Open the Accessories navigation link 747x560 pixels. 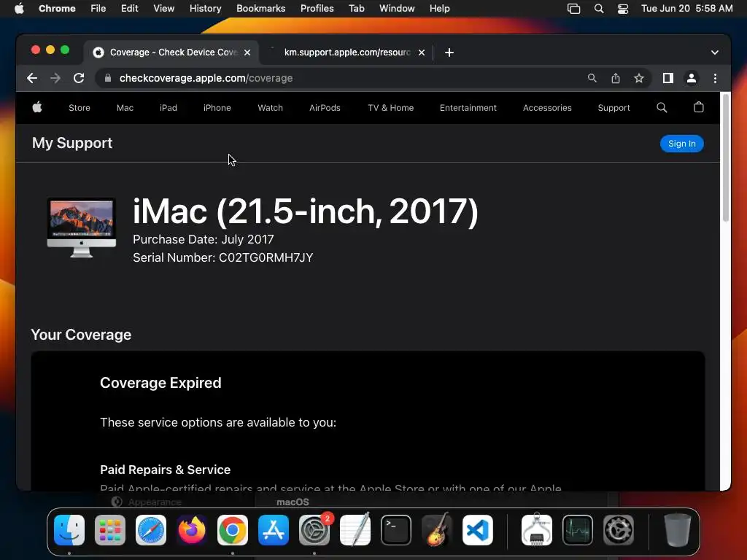click(x=547, y=108)
